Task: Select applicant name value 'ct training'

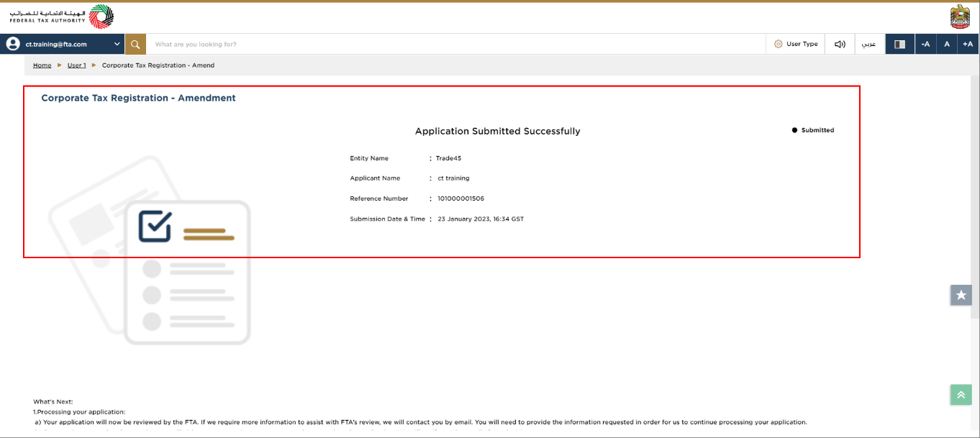Action: point(453,178)
